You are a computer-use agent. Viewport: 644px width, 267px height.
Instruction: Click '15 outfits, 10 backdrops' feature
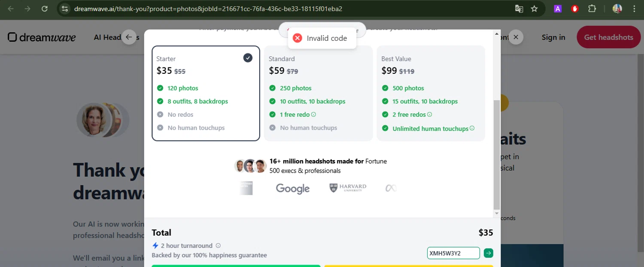pos(425,101)
